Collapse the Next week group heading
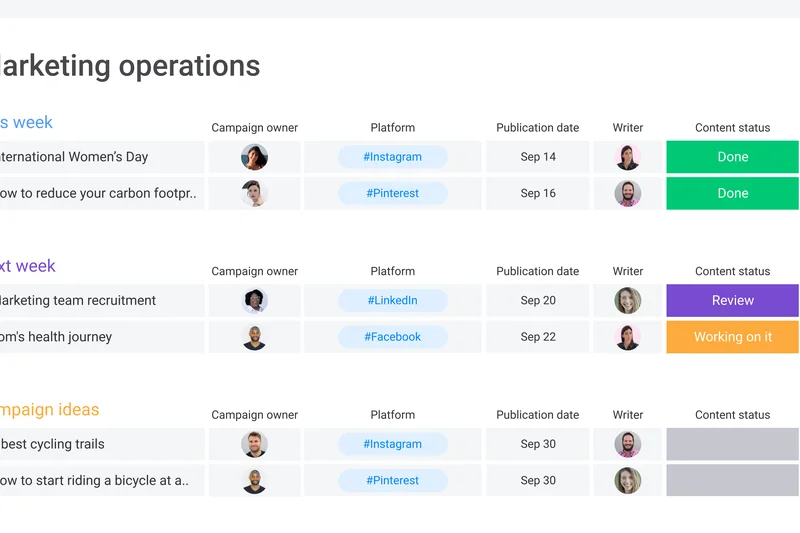 click(x=28, y=266)
